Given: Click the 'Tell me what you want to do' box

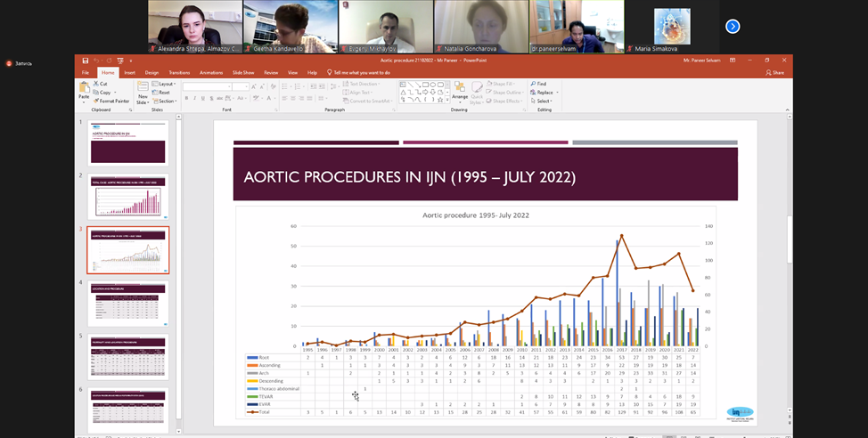Looking at the screenshot, I should (x=361, y=72).
